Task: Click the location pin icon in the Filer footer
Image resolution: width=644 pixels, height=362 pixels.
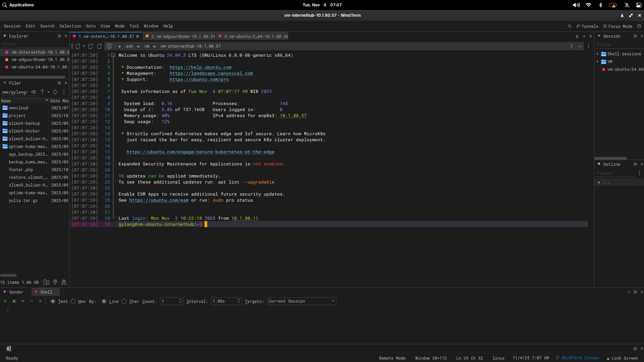Action: 55,282
